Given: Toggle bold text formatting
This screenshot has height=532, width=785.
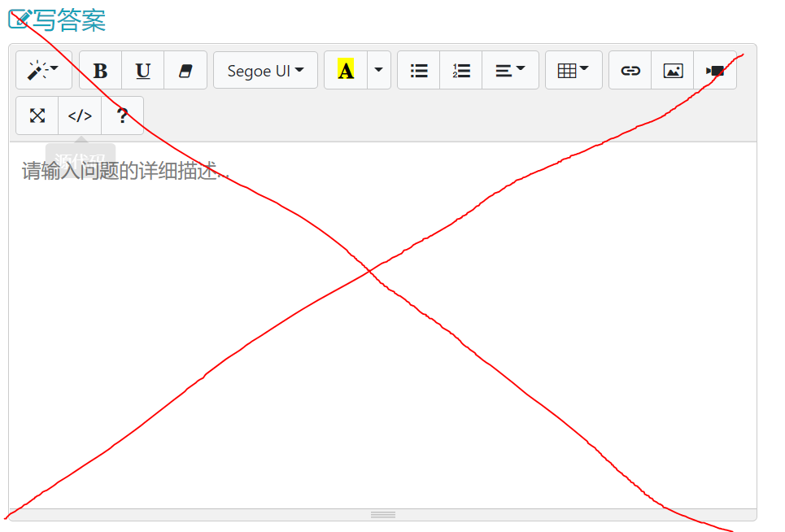Looking at the screenshot, I should coord(99,70).
